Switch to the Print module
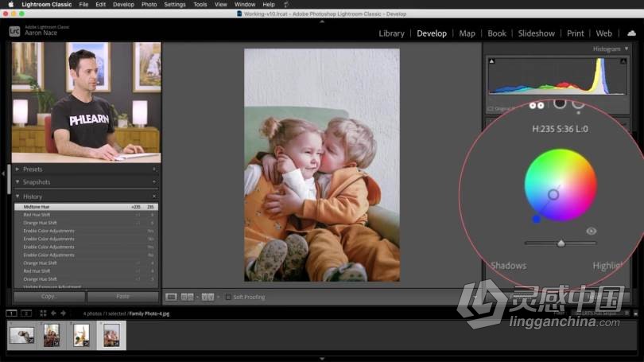This screenshot has width=644, height=362. click(x=575, y=33)
